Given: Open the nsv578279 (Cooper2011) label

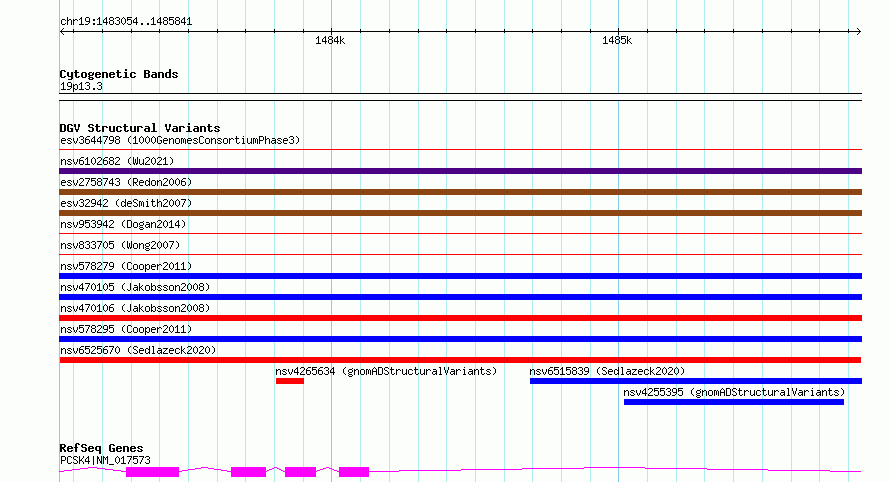Looking at the screenshot, I should click(x=126, y=266).
